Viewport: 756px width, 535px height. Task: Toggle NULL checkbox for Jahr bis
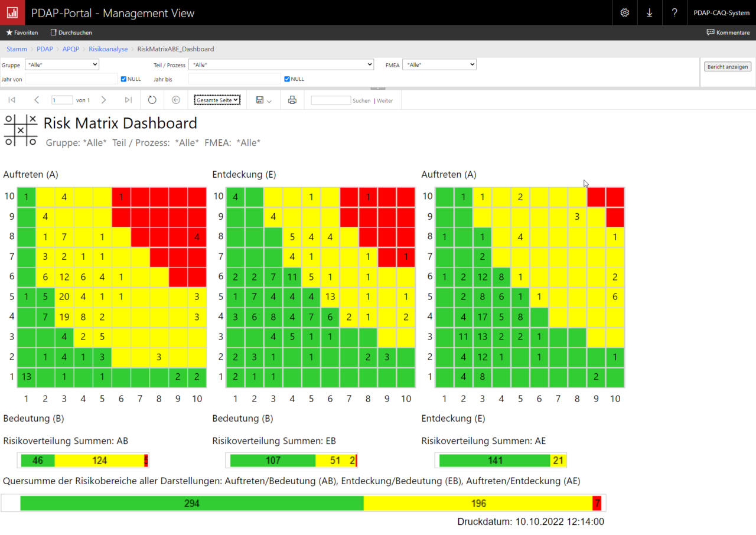[x=287, y=79]
